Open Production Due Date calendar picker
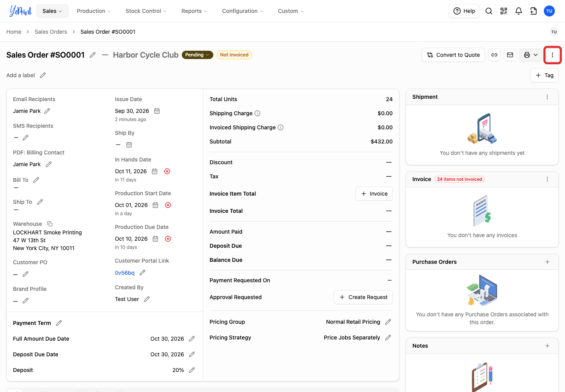The width and height of the screenshot is (565, 392). click(x=155, y=239)
